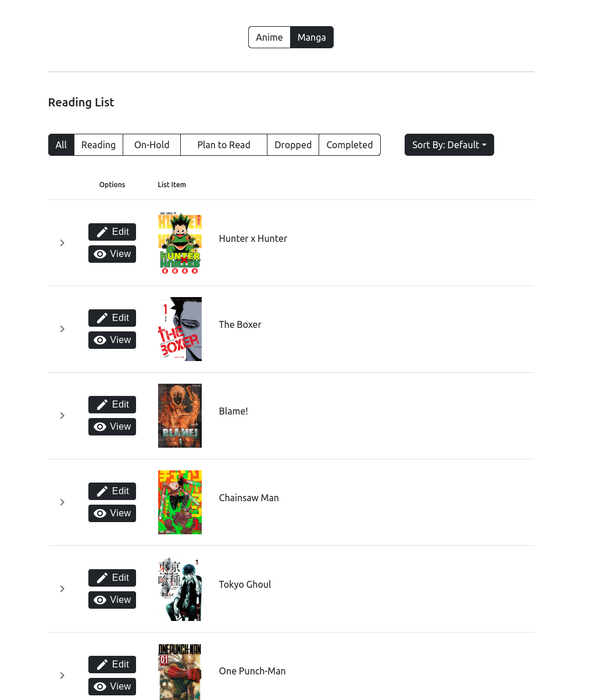Screen dimensions: 611x700
Task: Expand the Tokyo Ghoul row details
Action: (62, 589)
